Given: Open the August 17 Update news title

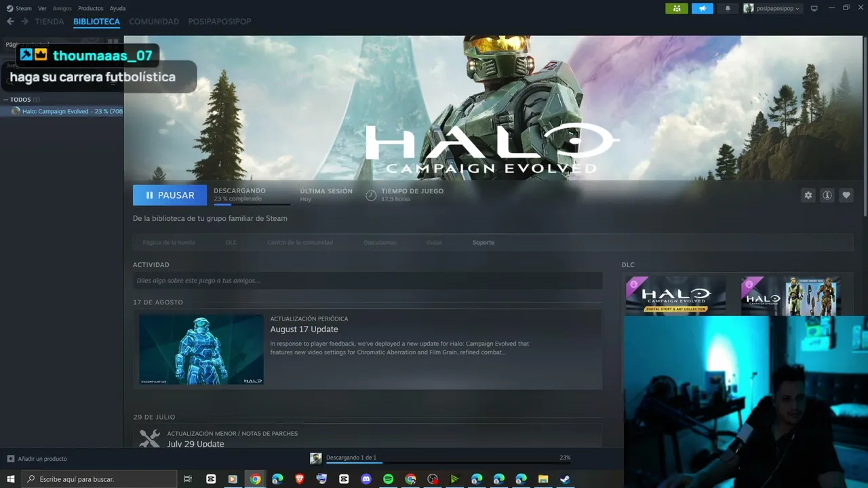Looking at the screenshot, I should 304,329.
